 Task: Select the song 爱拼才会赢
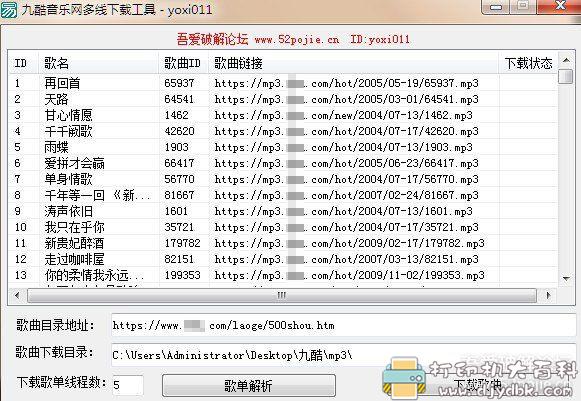74,163
